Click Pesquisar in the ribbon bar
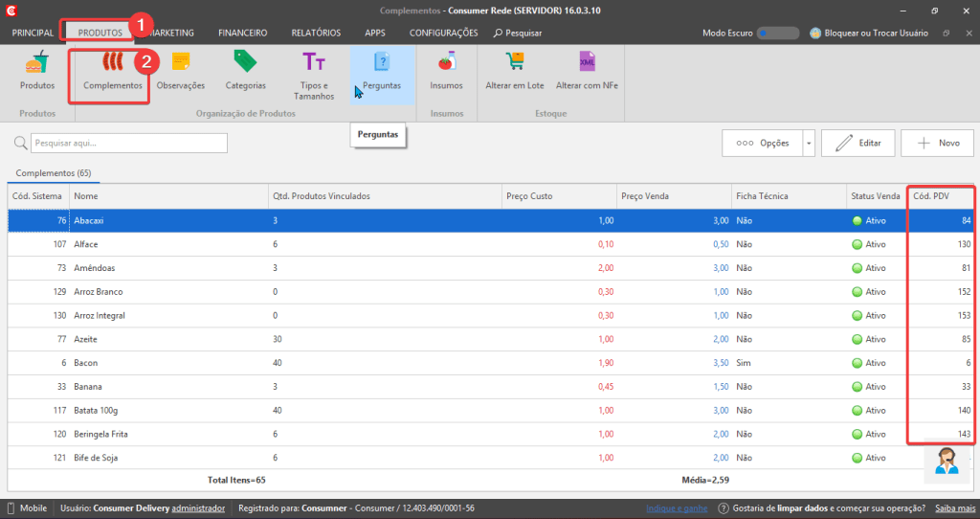The height and width of the screenshot is (519, 980). (x=518, y=34)
